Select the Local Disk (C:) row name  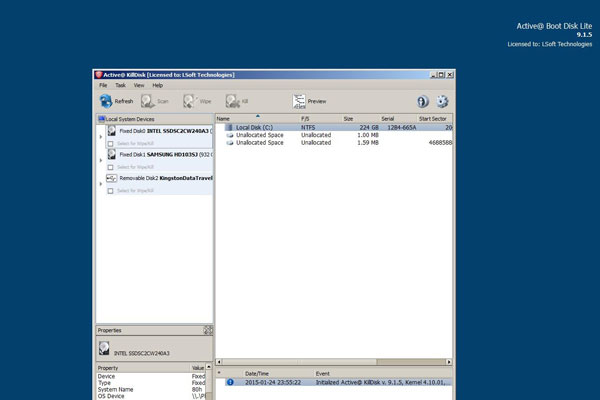click(254, 127)
